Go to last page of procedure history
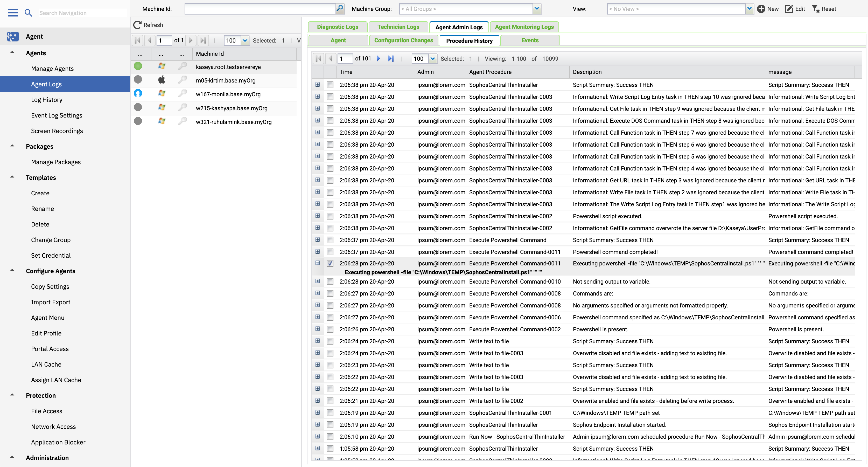 click(x=391, y=59)
